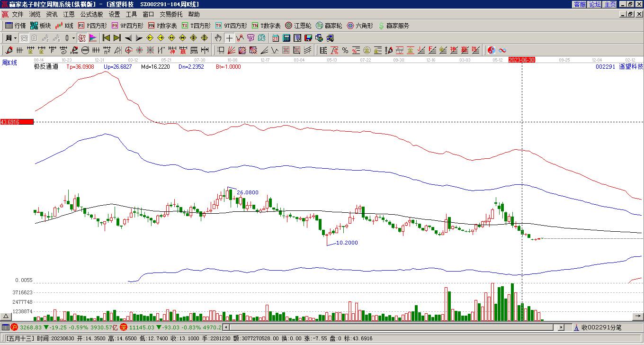
Task: Select the hand pan tool
Action: (x=218, y=38)
